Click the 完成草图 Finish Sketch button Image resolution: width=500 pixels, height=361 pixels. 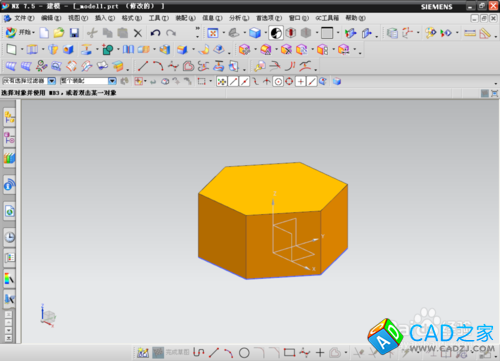pyautogui.click(x=171, y=353)
